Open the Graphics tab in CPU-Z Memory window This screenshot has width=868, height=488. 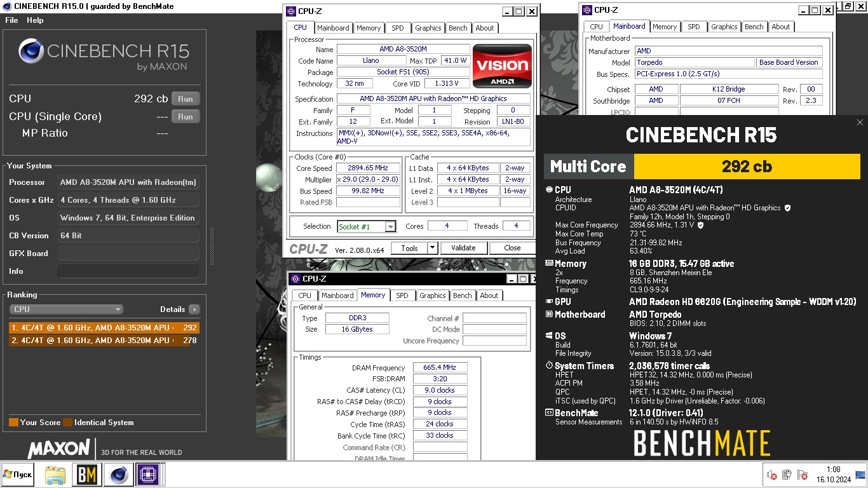[x=433, y=295]
